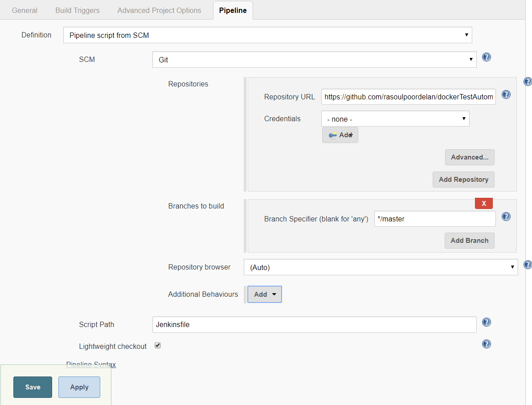Click the Add Repository button

click(x=463, y=180)
